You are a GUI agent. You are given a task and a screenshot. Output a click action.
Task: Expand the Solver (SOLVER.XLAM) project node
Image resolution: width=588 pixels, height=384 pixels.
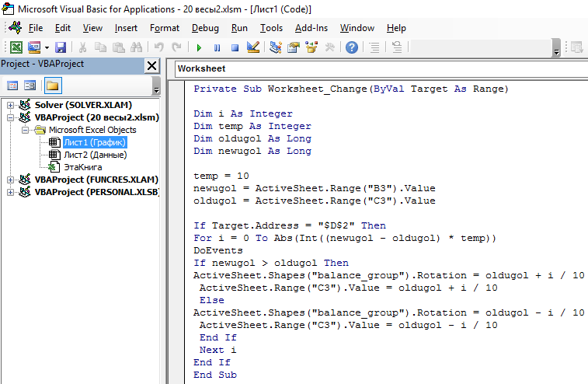[11, 105]
